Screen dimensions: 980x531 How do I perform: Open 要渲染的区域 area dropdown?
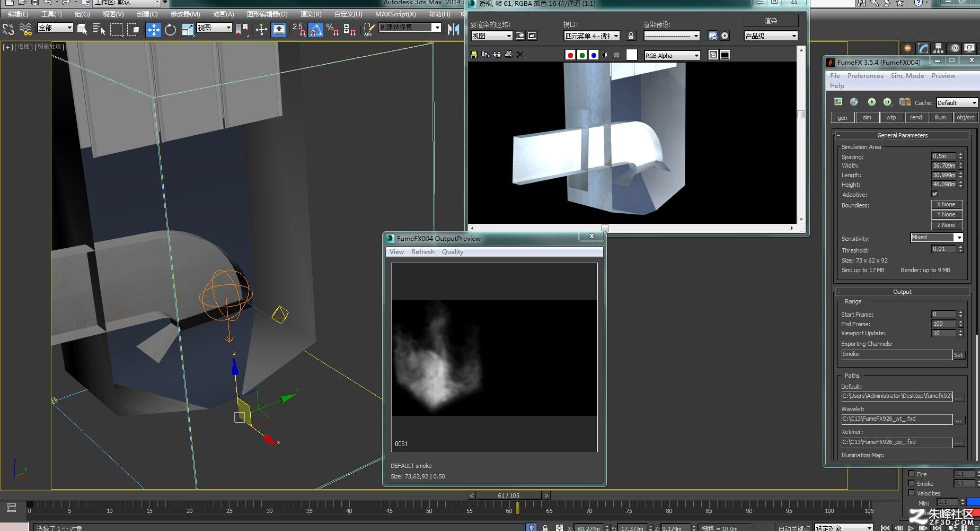pos(491,36)
